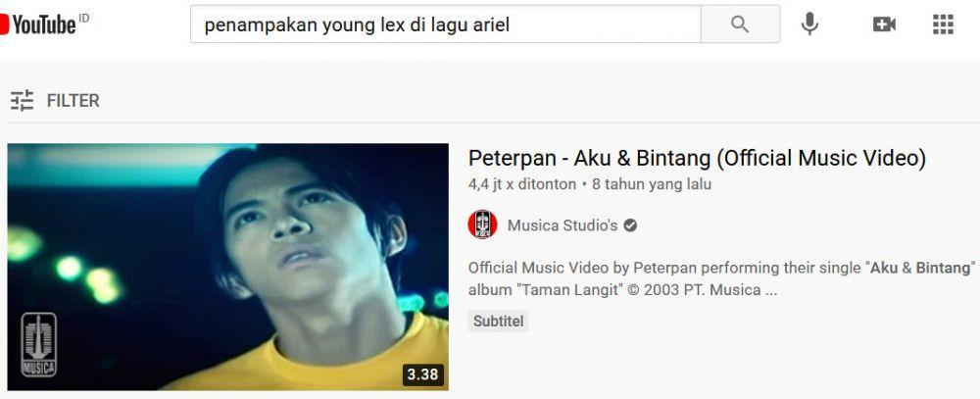Click inside the search text field
The width and height of the screenshot is (980, 399).
(446, 25)
